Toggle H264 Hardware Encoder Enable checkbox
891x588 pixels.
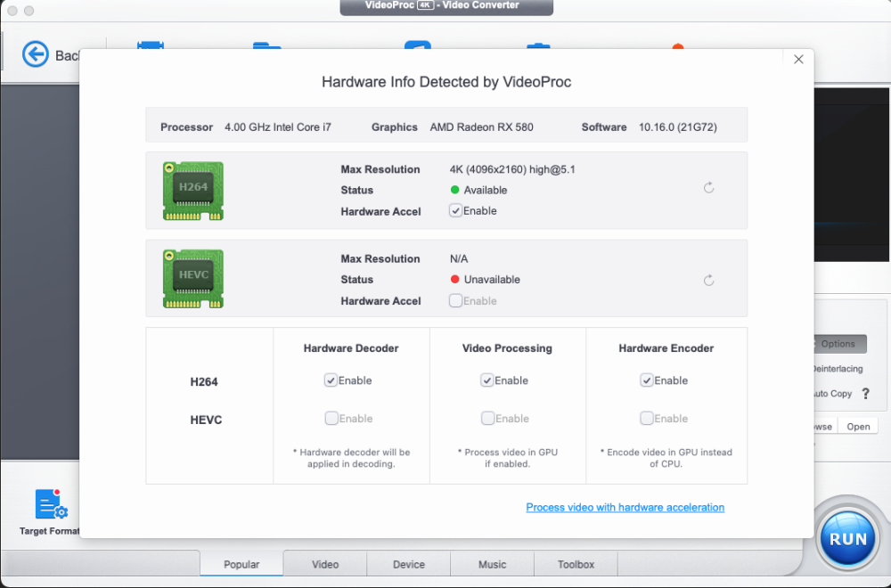pos(647,380)
